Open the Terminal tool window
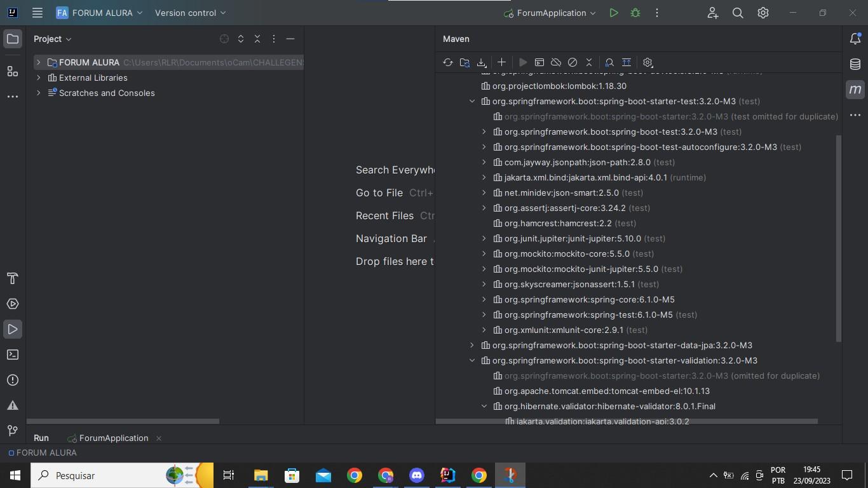868x488 pixels. [x=13, y=355]
